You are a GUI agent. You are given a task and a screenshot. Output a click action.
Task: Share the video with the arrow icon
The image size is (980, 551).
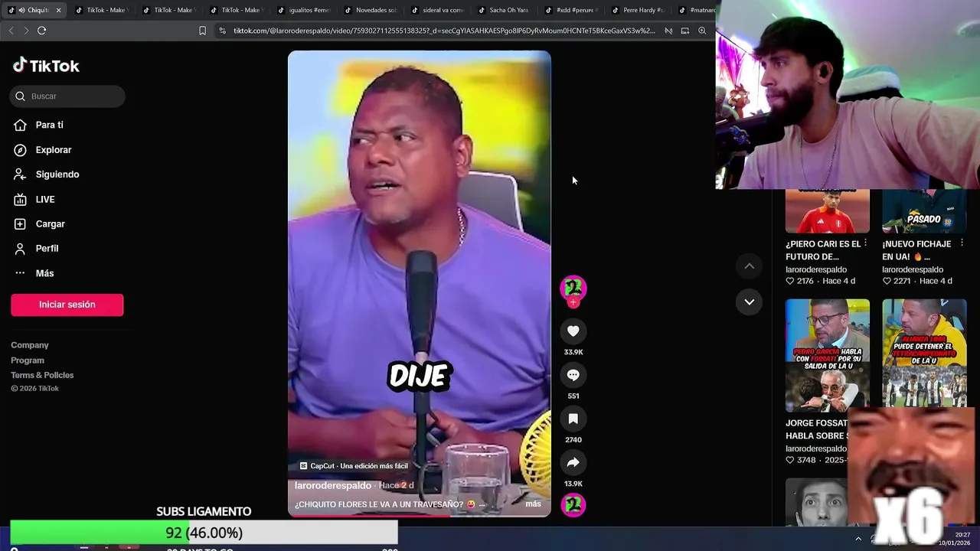pos(573,462)
